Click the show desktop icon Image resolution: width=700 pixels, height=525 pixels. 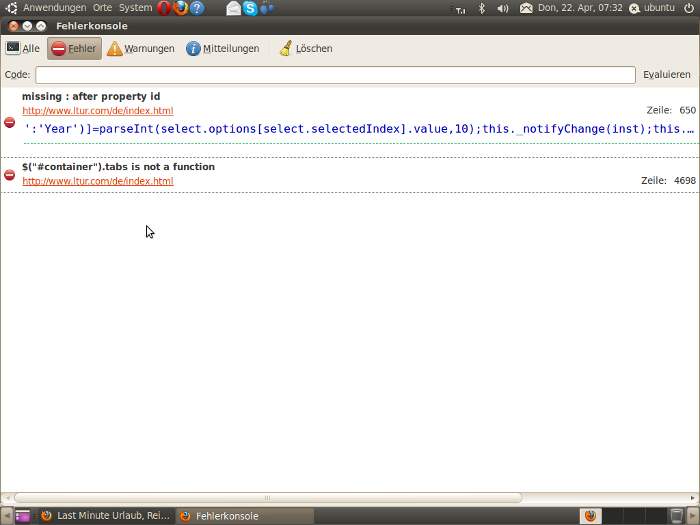[22, 516]
